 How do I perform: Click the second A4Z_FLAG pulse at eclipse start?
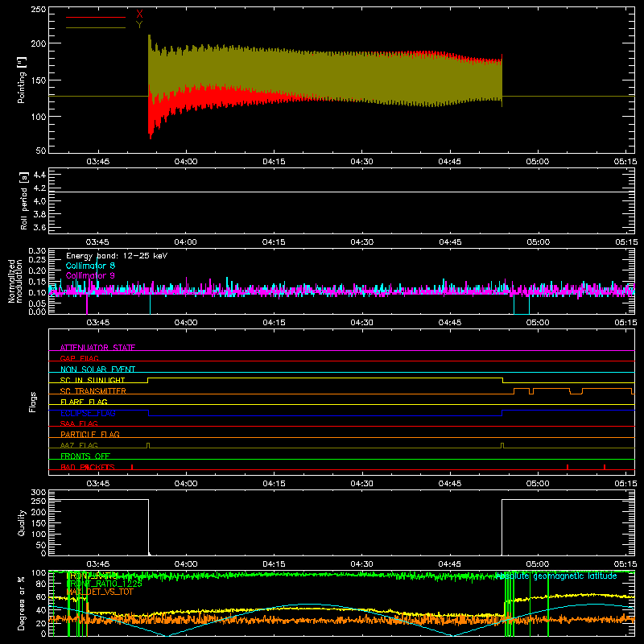coord(502,446)
